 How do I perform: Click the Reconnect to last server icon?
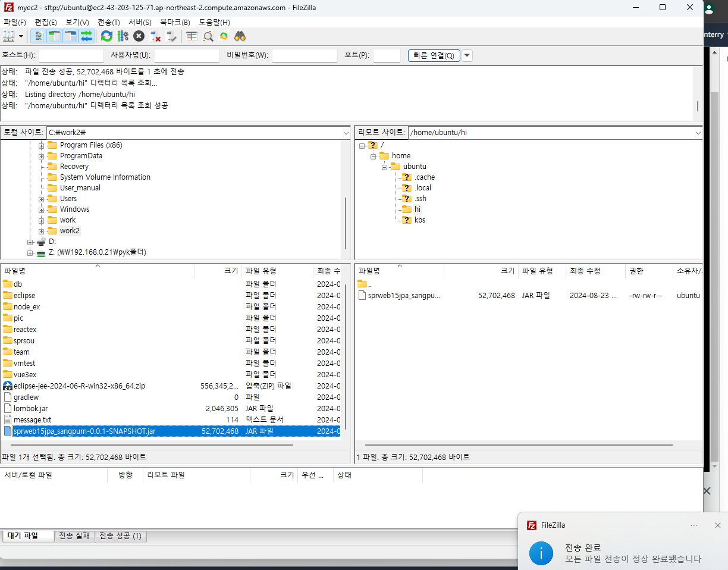[171, 36]
